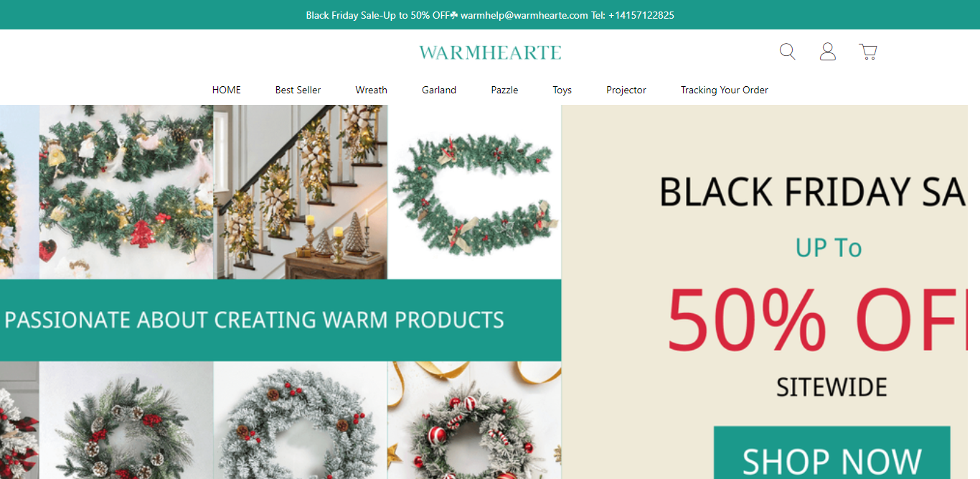Open the Pazzle category
The image size is (980, 479).
(504, 90)
